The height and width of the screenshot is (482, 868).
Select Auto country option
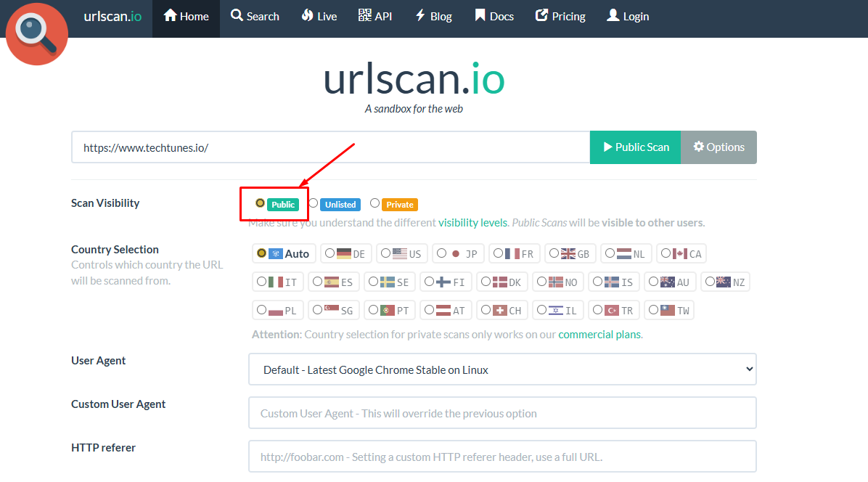coord(262,253)
